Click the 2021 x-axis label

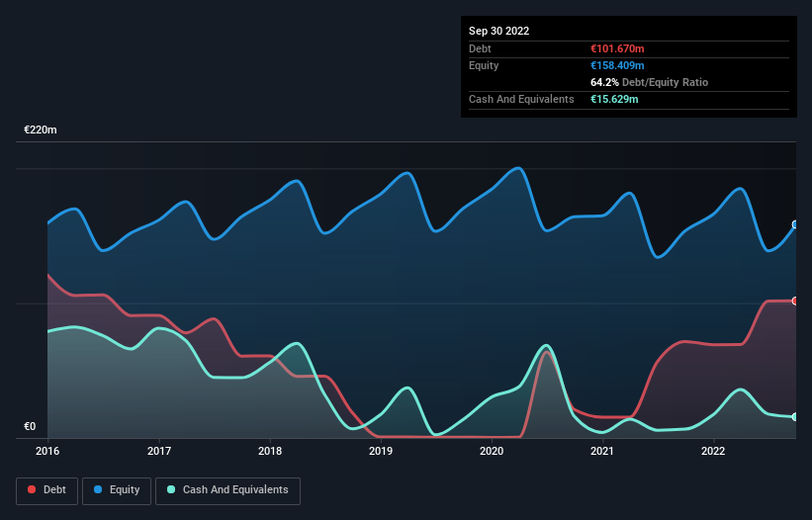(x=602, y=451)
